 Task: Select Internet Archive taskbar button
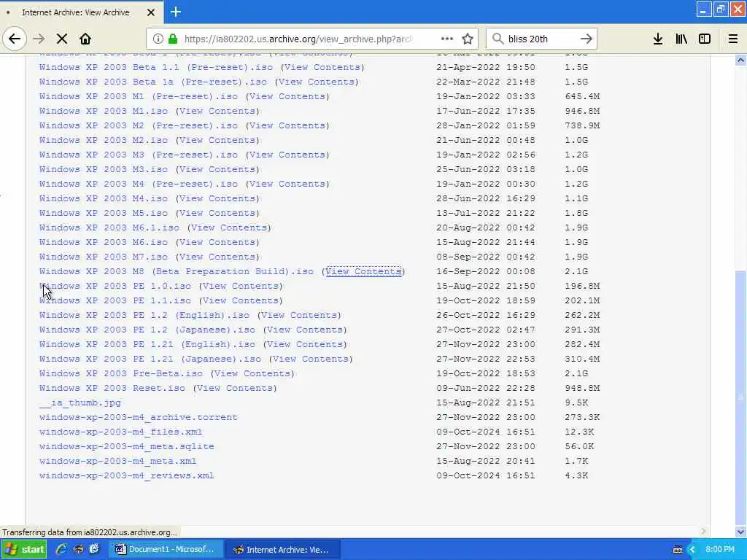[x=282, y=549]
